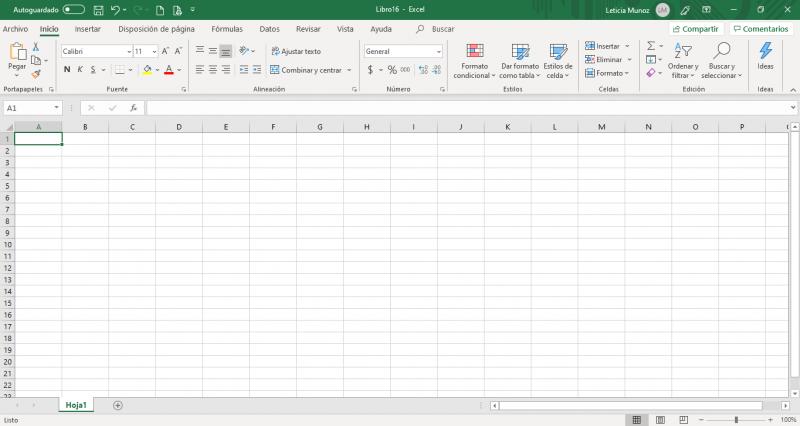Click the Ideas lightning bolt icon

tap(765, 54)
